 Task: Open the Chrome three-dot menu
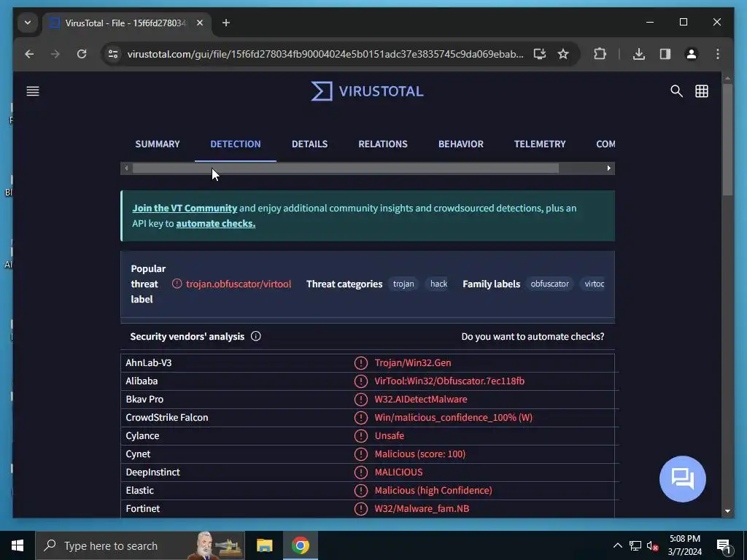point(718,54)
